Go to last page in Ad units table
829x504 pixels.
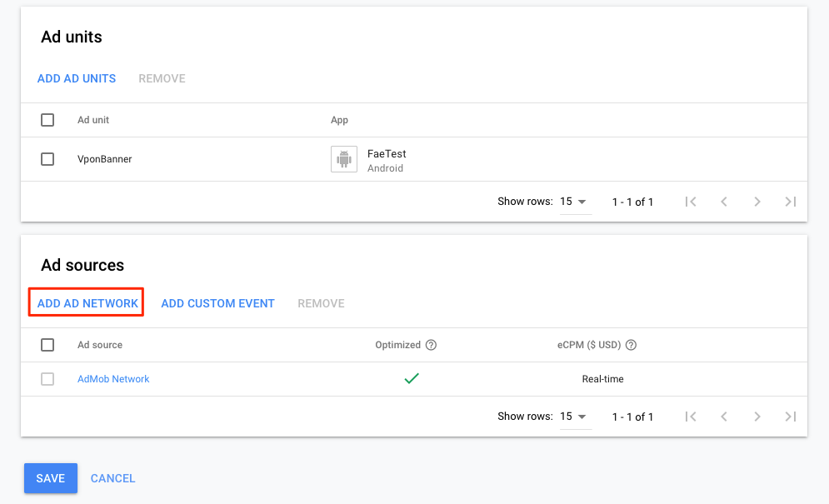791,202
